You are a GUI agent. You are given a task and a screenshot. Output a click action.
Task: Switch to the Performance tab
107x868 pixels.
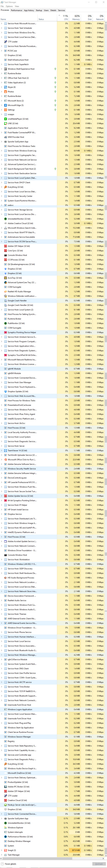17,10
